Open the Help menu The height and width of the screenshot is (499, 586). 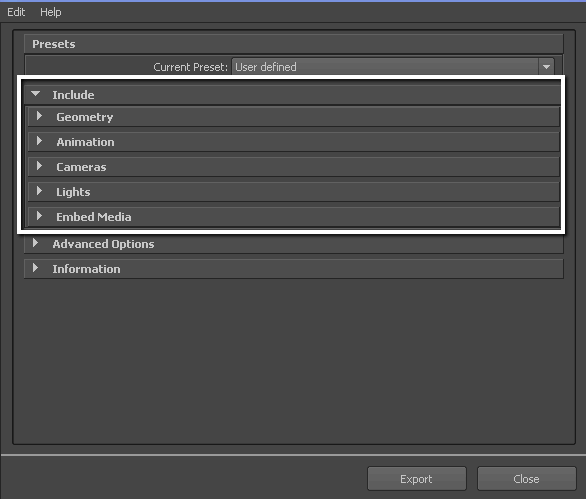click(x=50, y=12)
